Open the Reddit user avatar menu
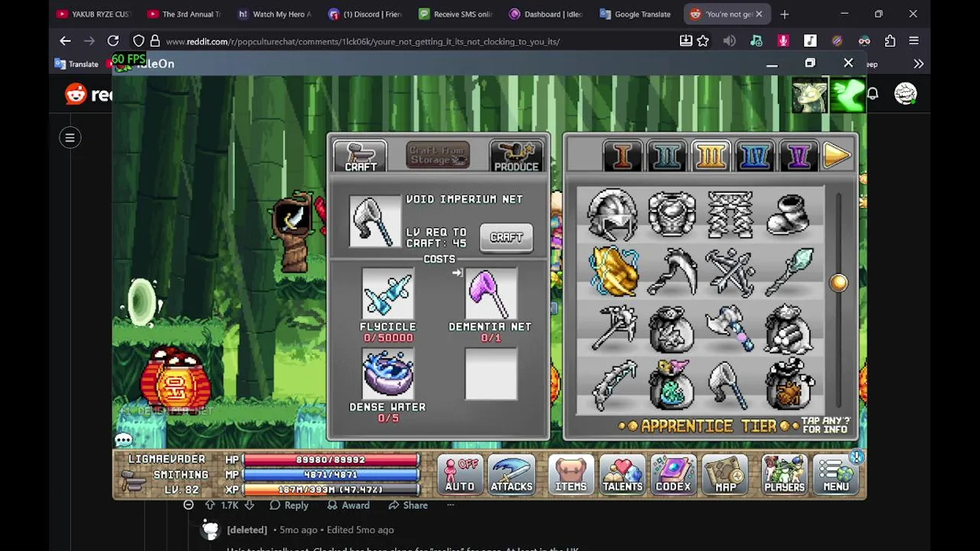 (x=905, y=94)
